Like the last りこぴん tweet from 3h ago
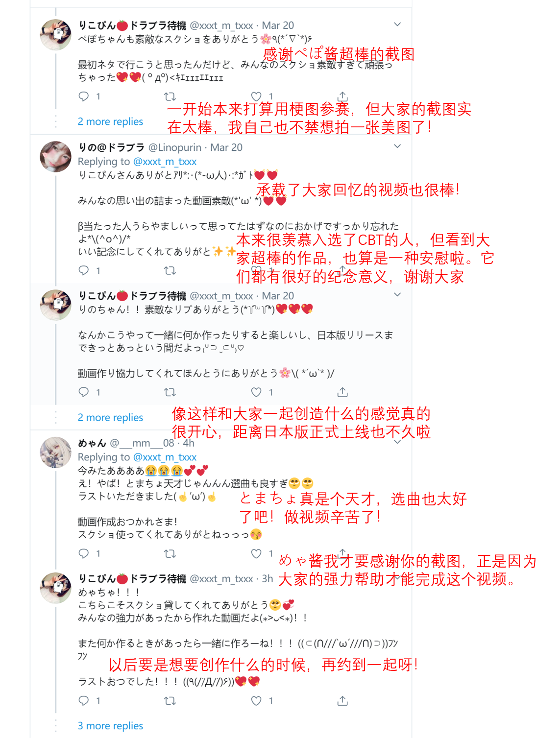This screenshot has width=560, height=738. click(256, 701)
